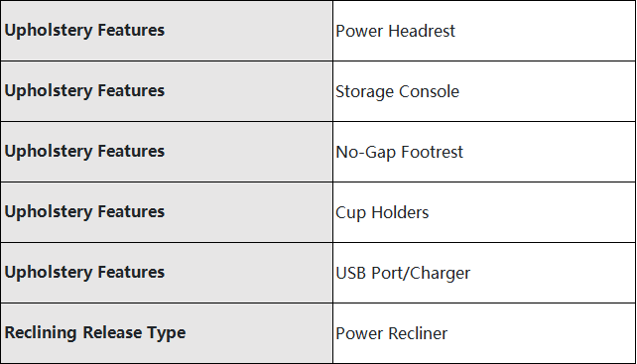Click the USB Port/Charger cell

pos(484,273)
